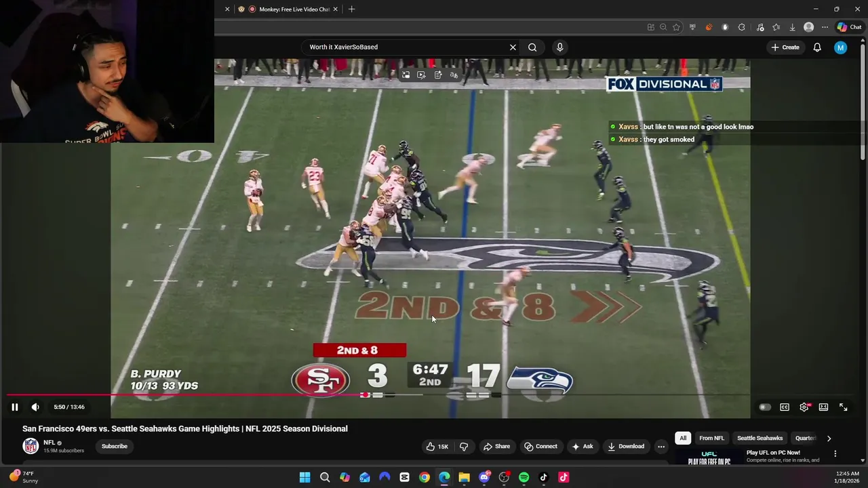
Task: Open YouTube notifications bell
Action: coord(817,47)
